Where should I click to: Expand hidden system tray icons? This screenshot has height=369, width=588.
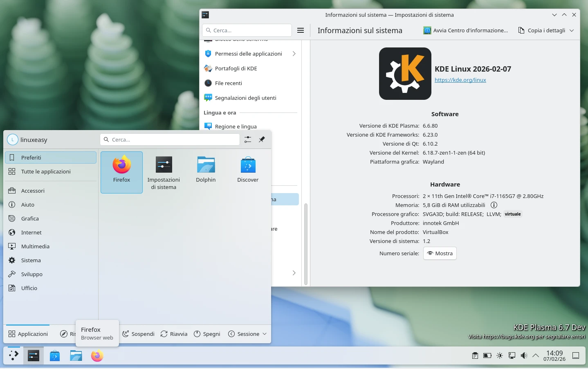(x=536, y=355)
